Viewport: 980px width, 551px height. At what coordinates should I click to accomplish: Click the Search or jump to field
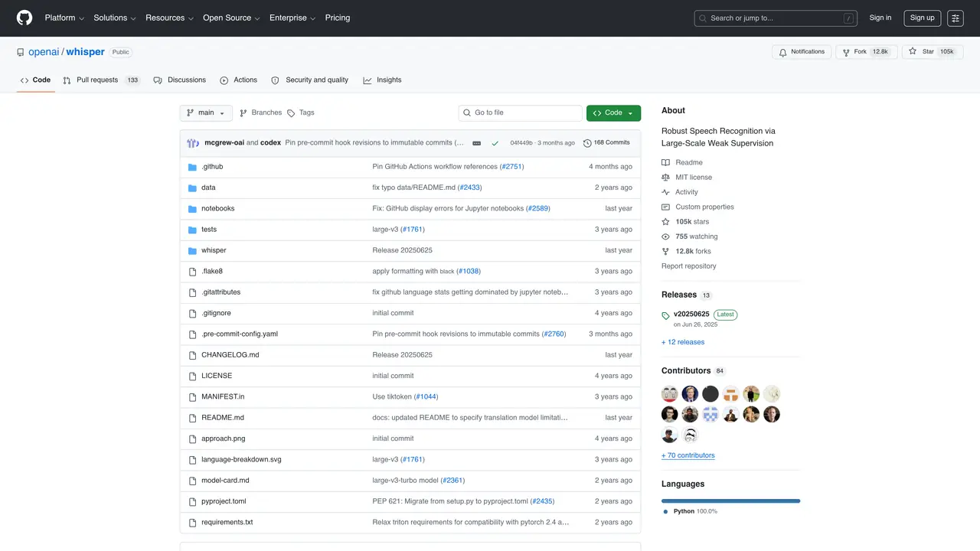[x=776, y=18]
